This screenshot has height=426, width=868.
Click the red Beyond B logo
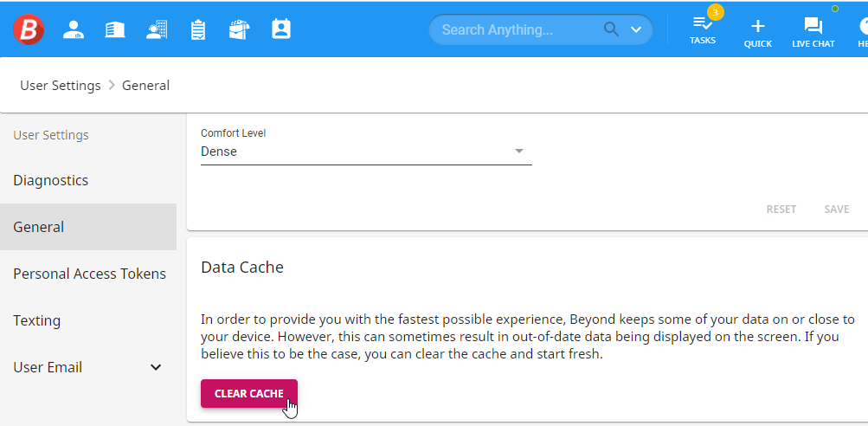coord(29,29)
